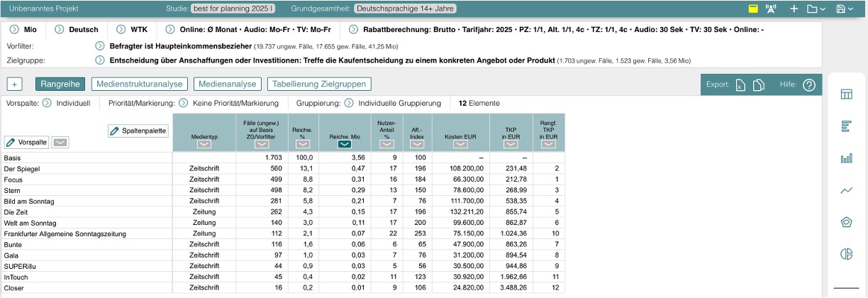Viewport: 868px width, 298px height.
Task: Click Unbenanntes Projekt title
Action: coord(43,9)
